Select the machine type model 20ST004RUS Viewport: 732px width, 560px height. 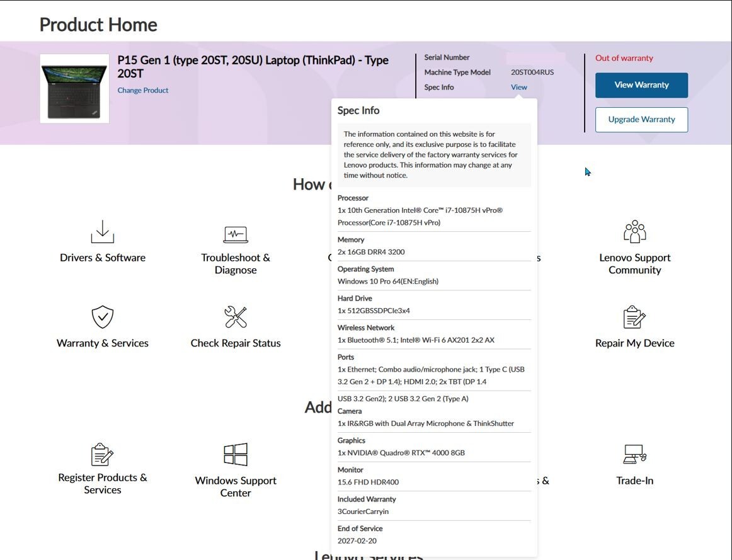click(532, 72)
